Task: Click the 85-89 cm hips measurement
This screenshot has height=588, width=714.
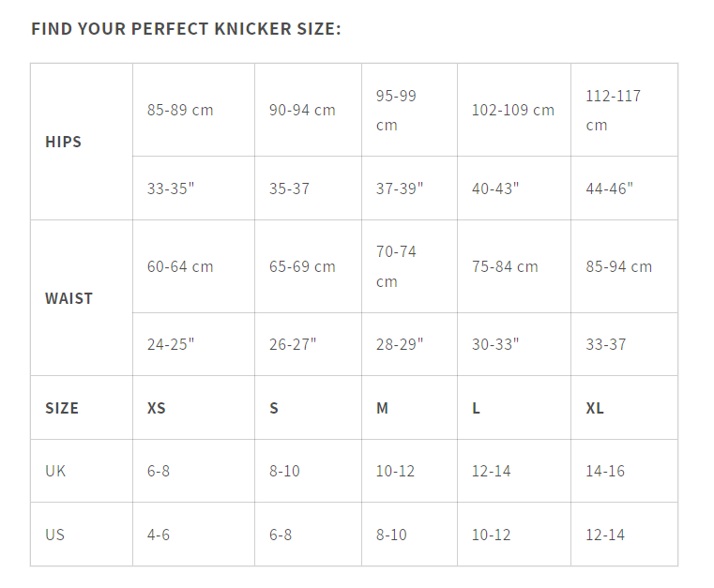Action: pyautogui.click(x=180, y=110)
